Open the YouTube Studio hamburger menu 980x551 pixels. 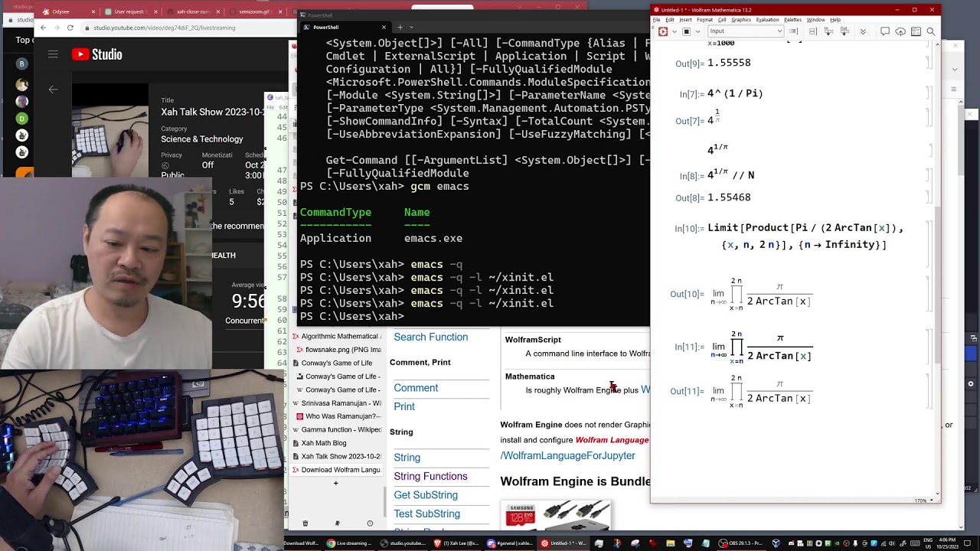(53, 54)
